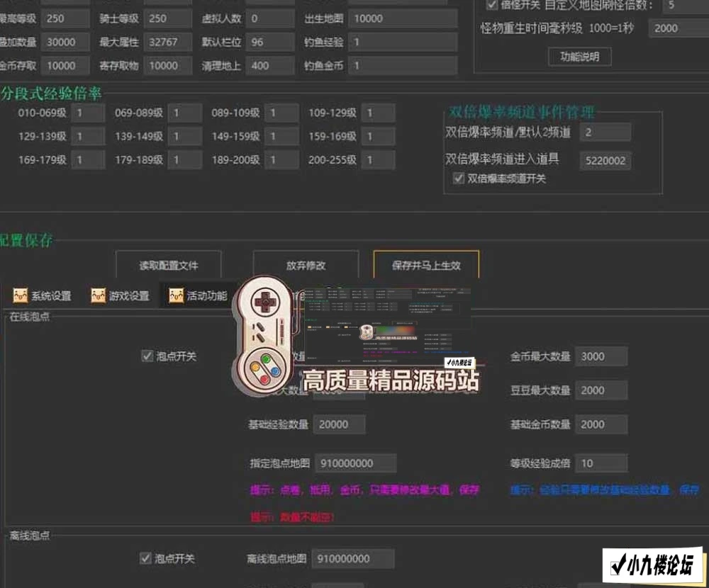Screen dimensions: 709x588
Task: Click the 最高等级 field showing 250
Action: 65,18
